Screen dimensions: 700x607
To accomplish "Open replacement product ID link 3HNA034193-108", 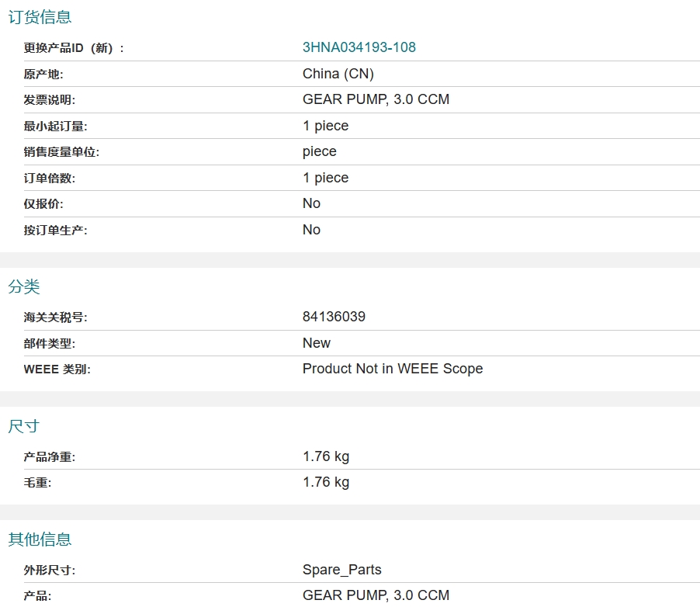I will [359, 47].
